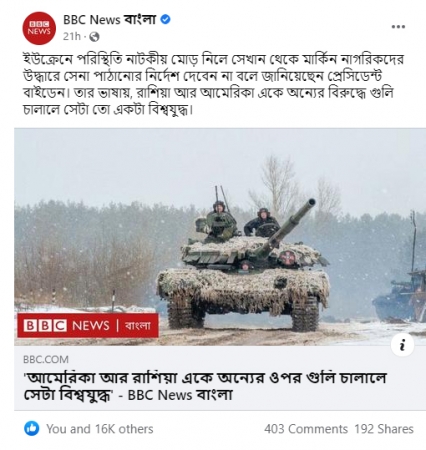Click the BBC NEWS বাংলা red logo banner
426x450 pixels.
coord(88,325)
